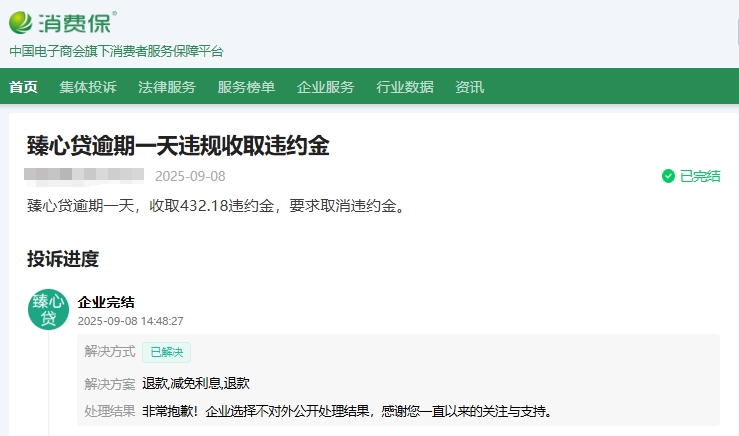This screenshot has width=739, height=436.
Task: Click the 已解决 status tag
Action: (166, 352)
